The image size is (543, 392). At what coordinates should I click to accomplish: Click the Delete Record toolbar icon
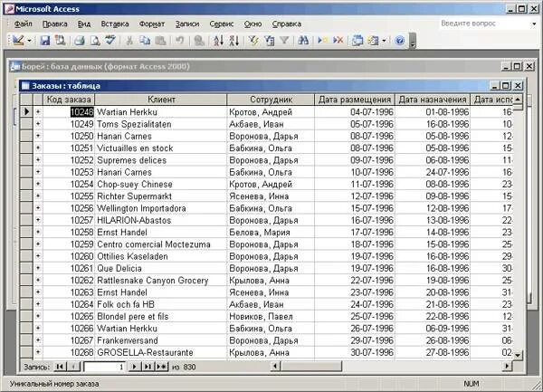coord(338,41)
